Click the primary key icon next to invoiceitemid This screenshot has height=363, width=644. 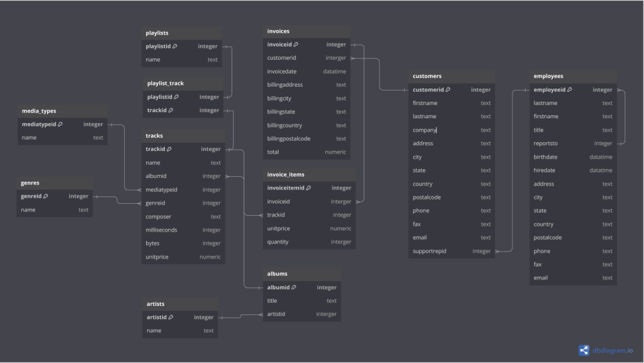tap(308, 188)
